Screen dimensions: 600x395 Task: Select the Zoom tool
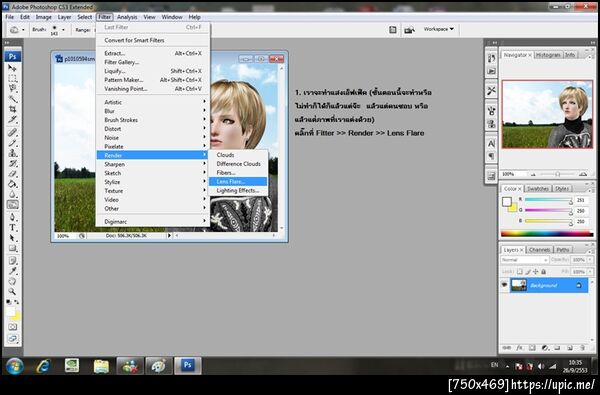pyautogui.click(x=12, y=292)
